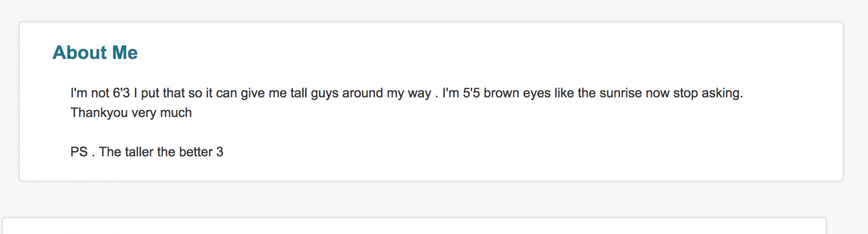Click the word "now" before "stop asking"
The image size is (868, 234).
[x=658, y=93]
